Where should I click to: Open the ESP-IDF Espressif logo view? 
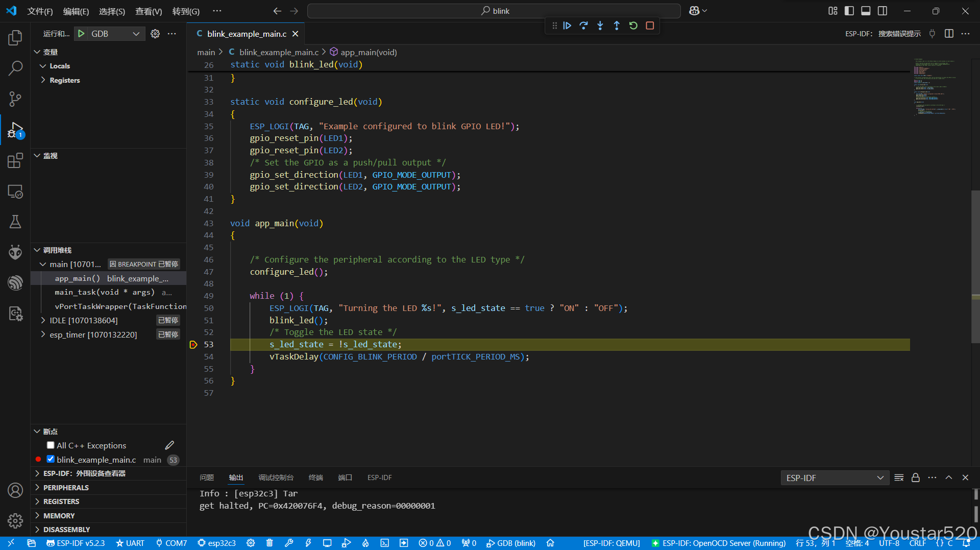pyautogui.click(x=15, y=283)
